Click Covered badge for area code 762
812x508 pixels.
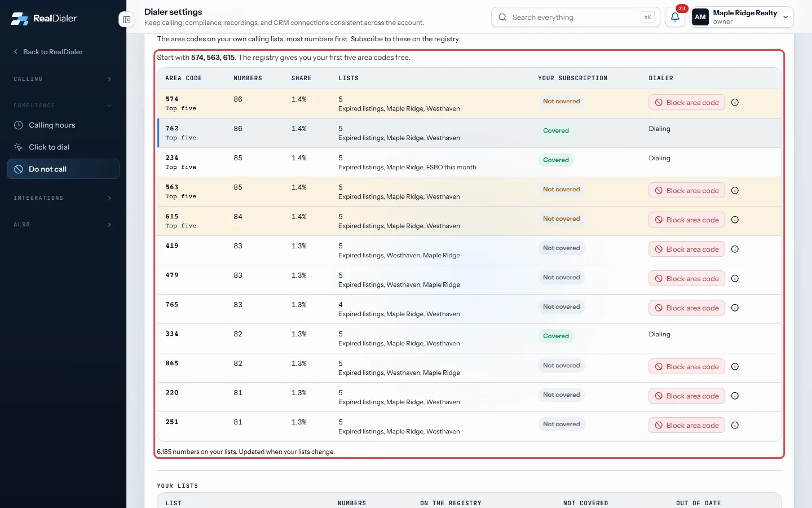tap(556, 131)
